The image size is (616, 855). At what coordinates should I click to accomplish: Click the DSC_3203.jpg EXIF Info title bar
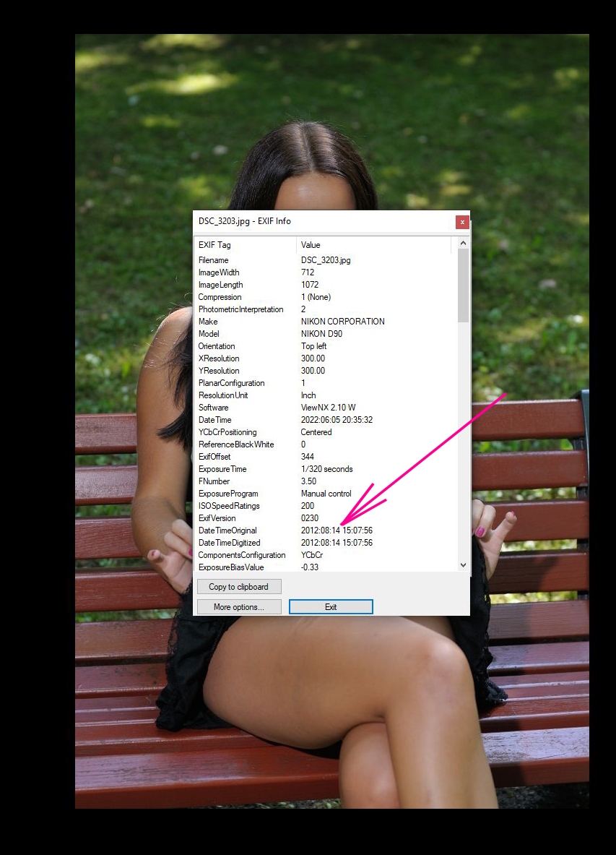coord(318,221)
